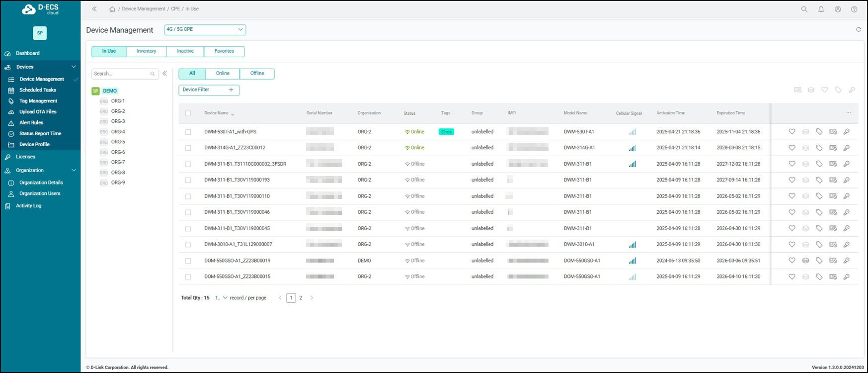The image size is (868, 373).
Task: Filter devices by Online status tab
Action: point(223,74)
